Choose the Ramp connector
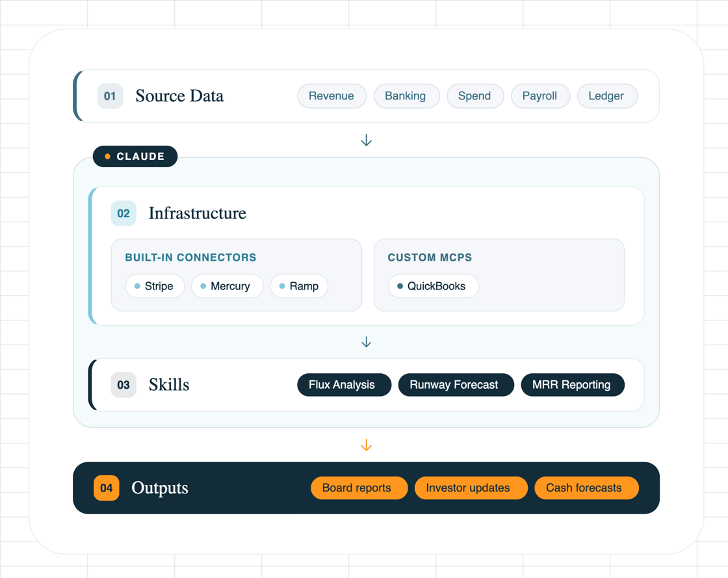Image resolution: width=728 pixels, height=578 pixels. (x=299, y=286)
